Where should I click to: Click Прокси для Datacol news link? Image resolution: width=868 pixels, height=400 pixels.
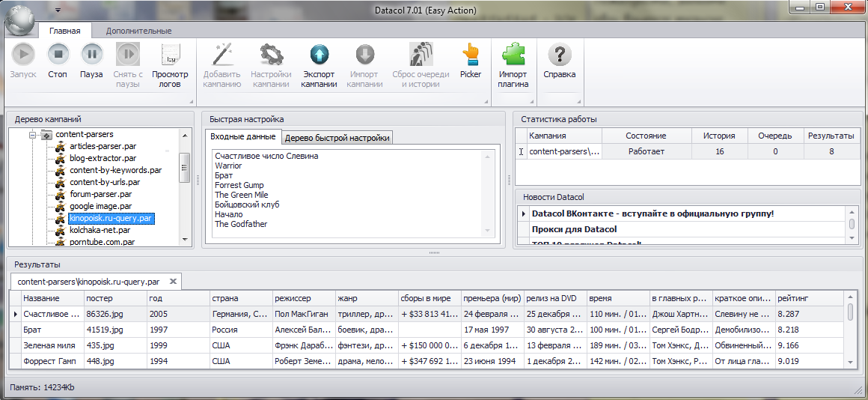click(x=574, y=229)
